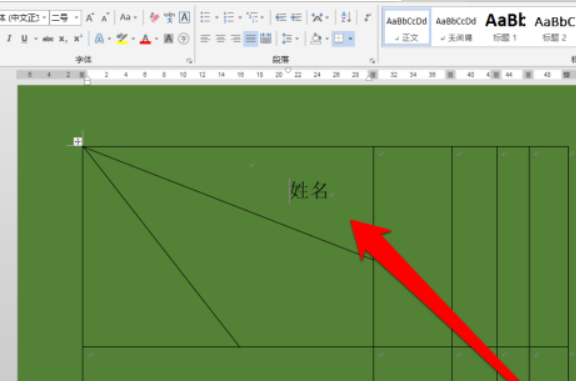The image size is (576, 381).
Task: Toggle underline formatting
Action: (24, 39)
